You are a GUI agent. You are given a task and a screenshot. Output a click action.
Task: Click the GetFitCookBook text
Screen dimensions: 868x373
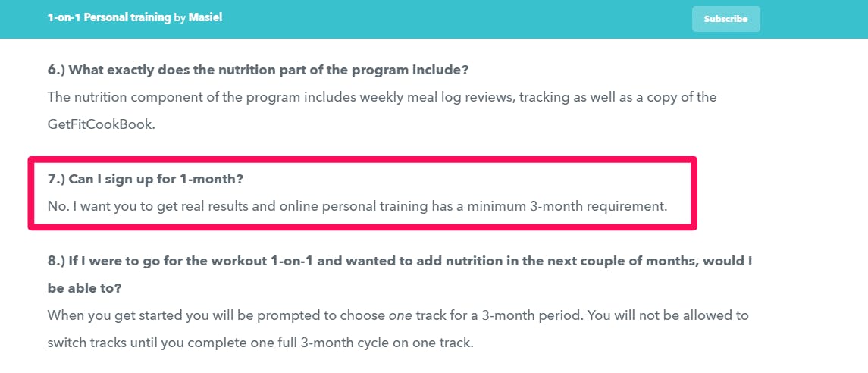(x=102, y=124)
